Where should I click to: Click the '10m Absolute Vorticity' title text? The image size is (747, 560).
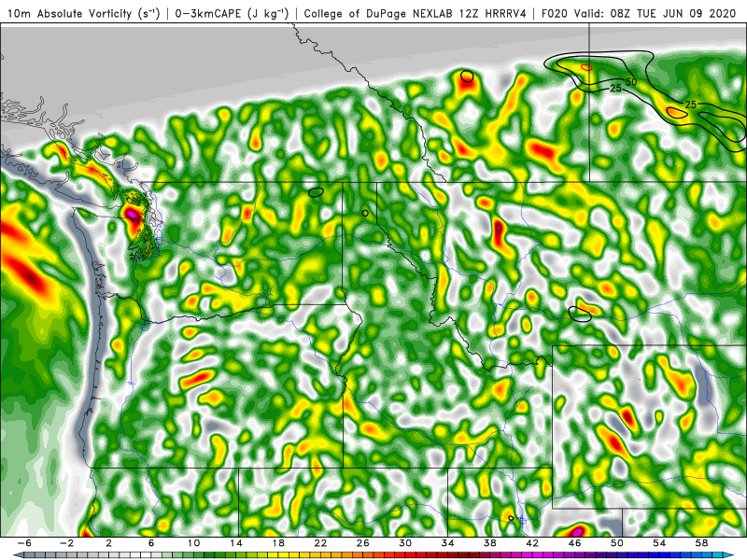69,13
